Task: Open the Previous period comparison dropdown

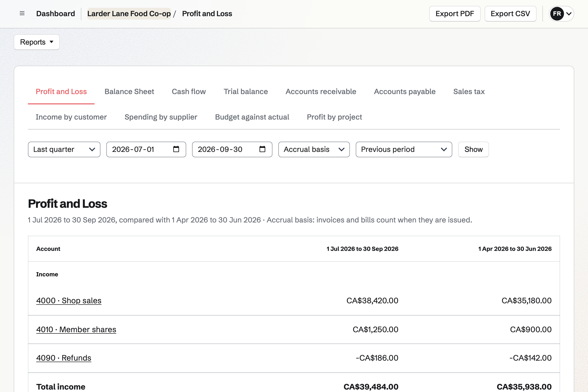Action: point(404,149)
